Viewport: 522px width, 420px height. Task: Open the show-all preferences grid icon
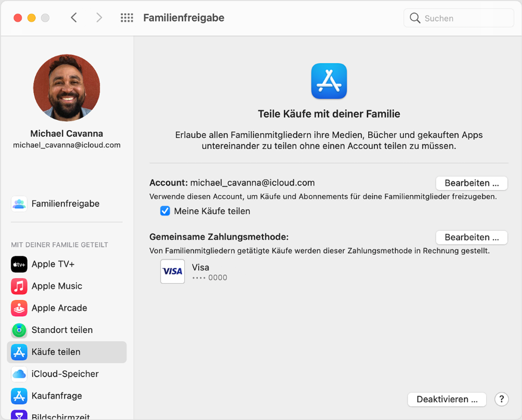click(127, 18)
